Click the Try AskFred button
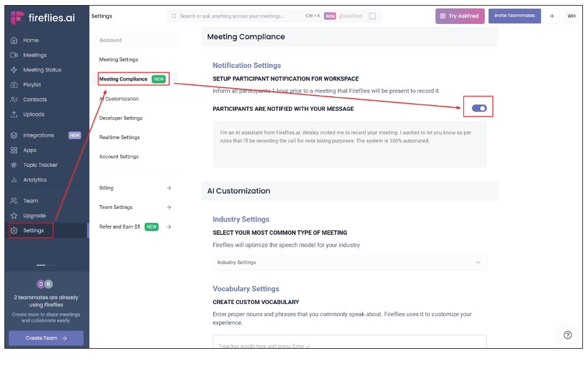 [x=460, y=16]
